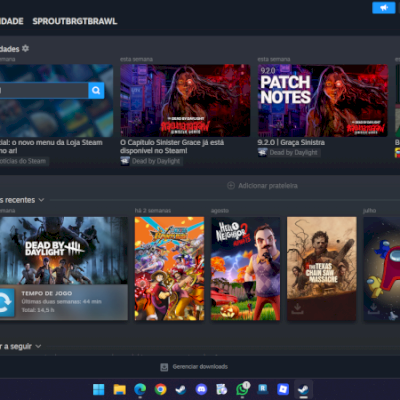Click 'esta semana' above Sinister Grace news
The width and height of the screenshot is (400, 400).
pyautogui.click(x=136, y=59)
